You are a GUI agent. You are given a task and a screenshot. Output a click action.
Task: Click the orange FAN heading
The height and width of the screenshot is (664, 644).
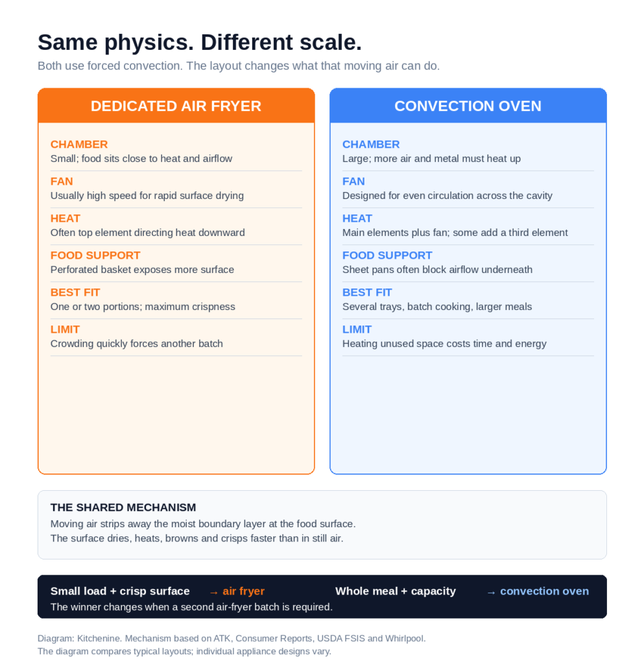[62, 182]
